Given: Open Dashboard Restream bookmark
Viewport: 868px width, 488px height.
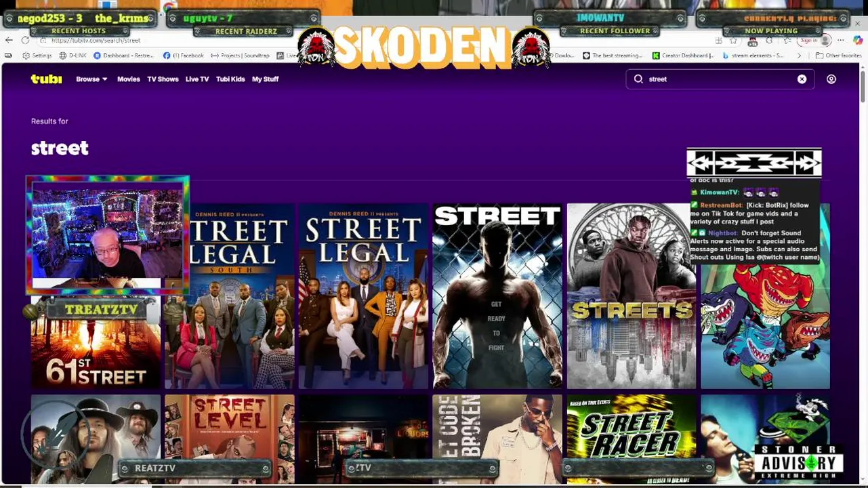Looking at the screenshot, I should coord(123,56).
